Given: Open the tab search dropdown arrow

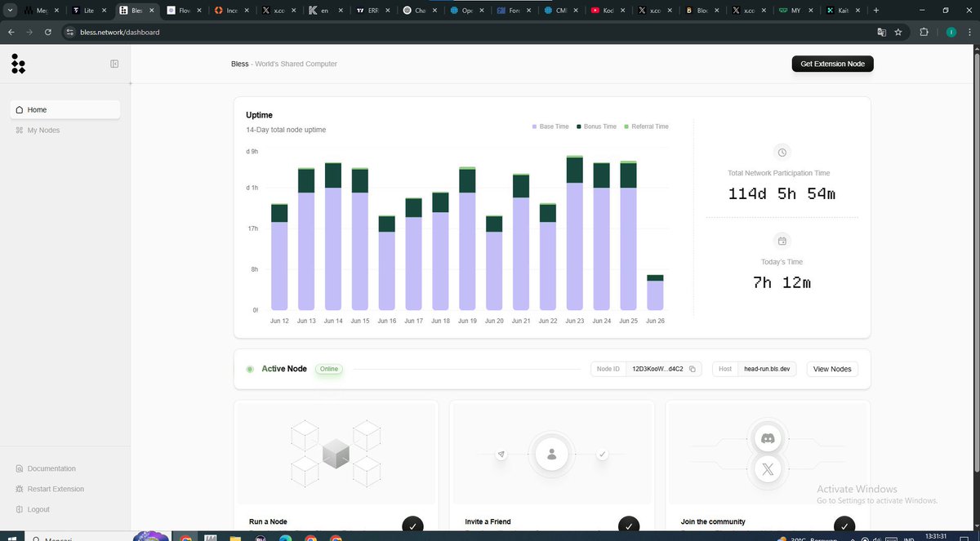Looking at the screenshot, I should click(x=9, y=11).
